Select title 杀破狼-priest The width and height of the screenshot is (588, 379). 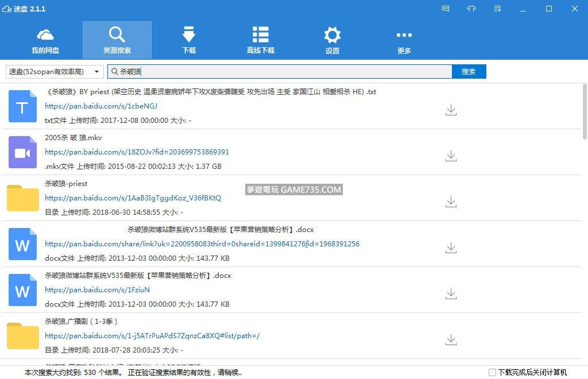click(66, 184)
